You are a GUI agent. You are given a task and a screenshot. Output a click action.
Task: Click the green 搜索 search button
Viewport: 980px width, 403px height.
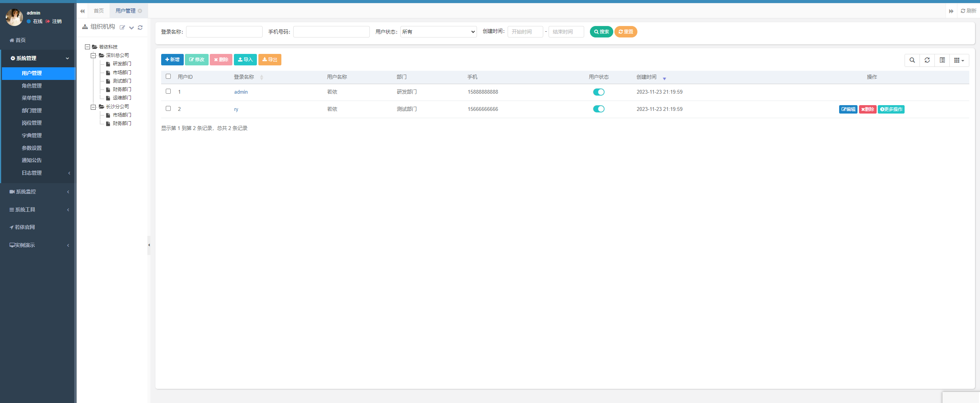[x=601, y=32]
